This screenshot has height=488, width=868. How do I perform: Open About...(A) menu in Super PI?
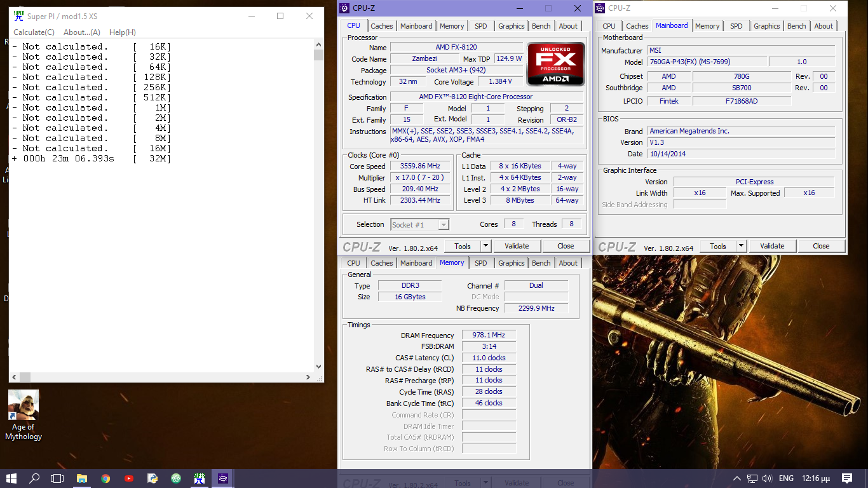pyautogui.click(x=82, y=32)
